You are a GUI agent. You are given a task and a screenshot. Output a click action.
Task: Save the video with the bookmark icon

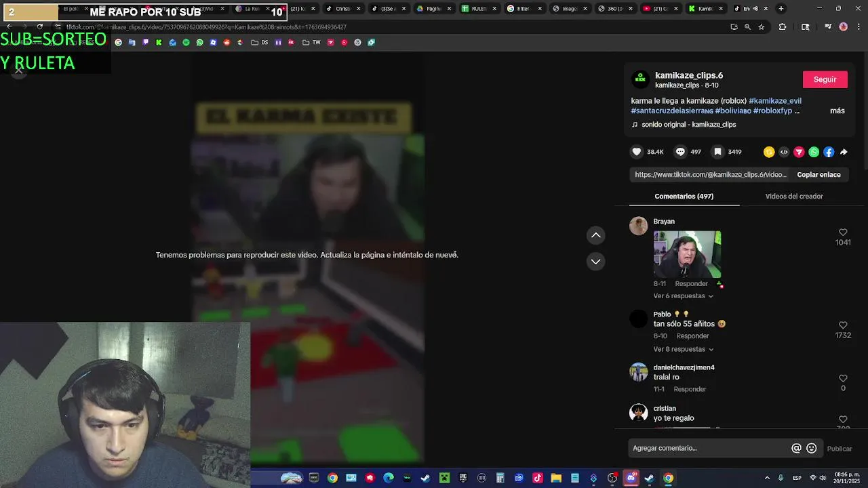pyautogui.click(x=717, y=152)
